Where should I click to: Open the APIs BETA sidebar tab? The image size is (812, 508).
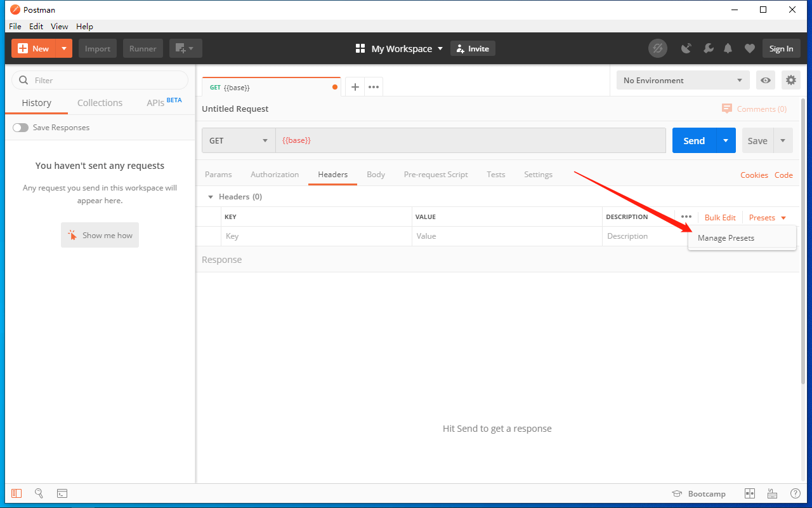164,102
